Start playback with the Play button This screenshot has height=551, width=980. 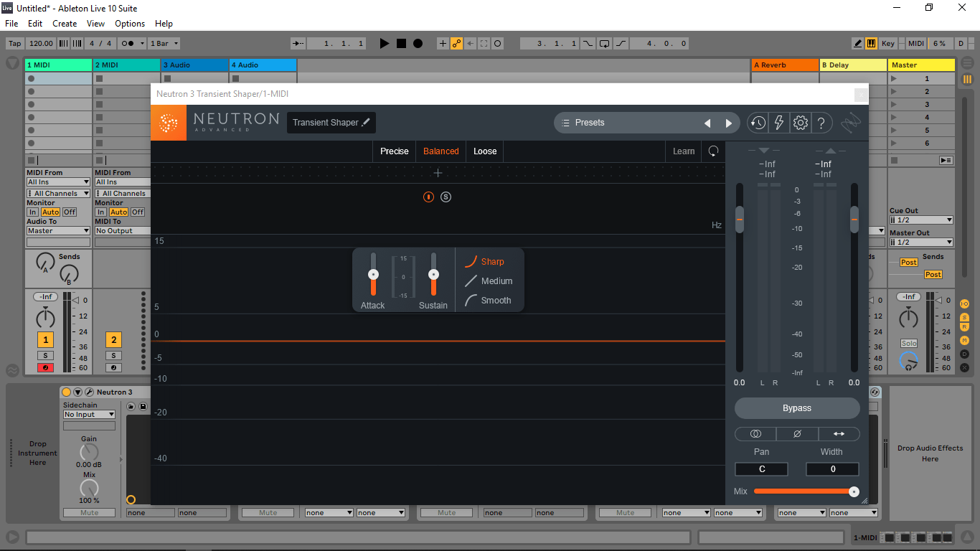385,44
